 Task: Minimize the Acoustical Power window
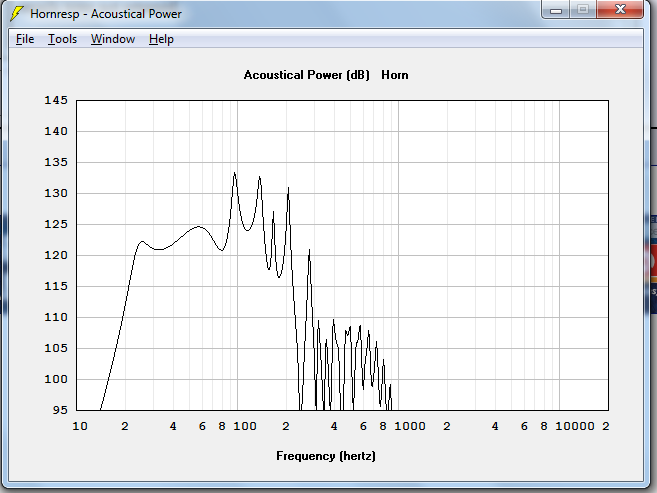[556, 10]
